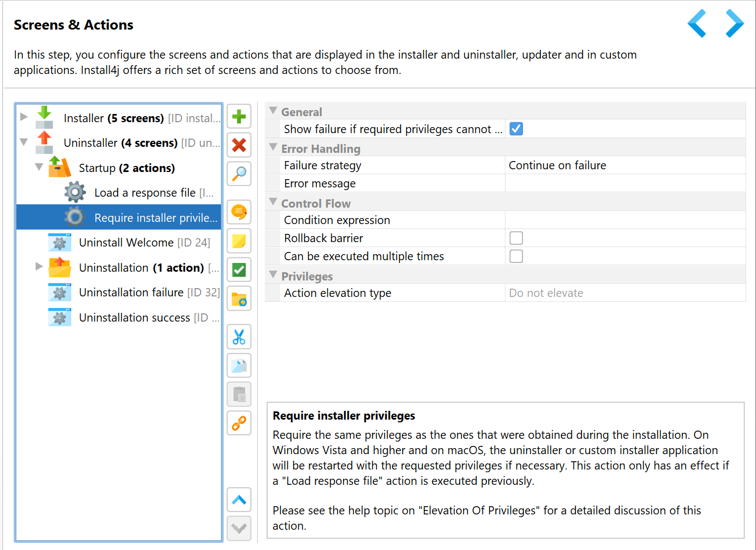Click the green checkmark toolbar icon
Screen dimensions: 756x550
[x=239, y=270]
